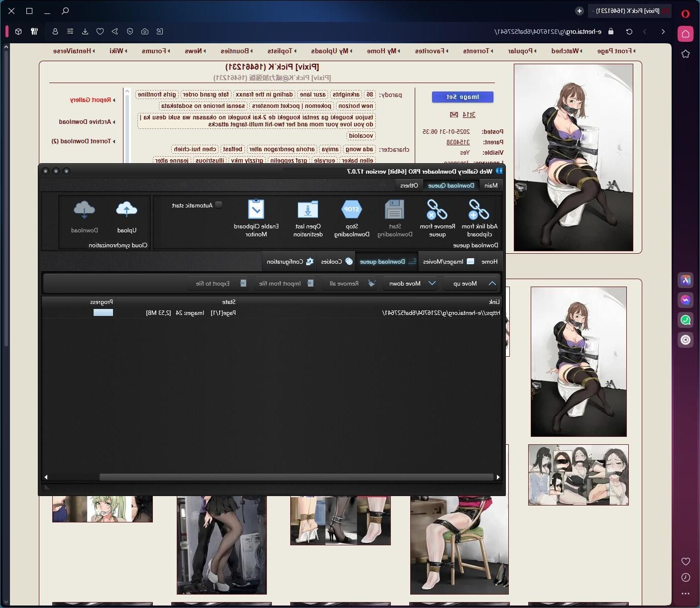Image resolution: width=700 pixels, height=608 pixels.
Task: Open the Images/Movies sub-tab
Action: pos(448,261)
